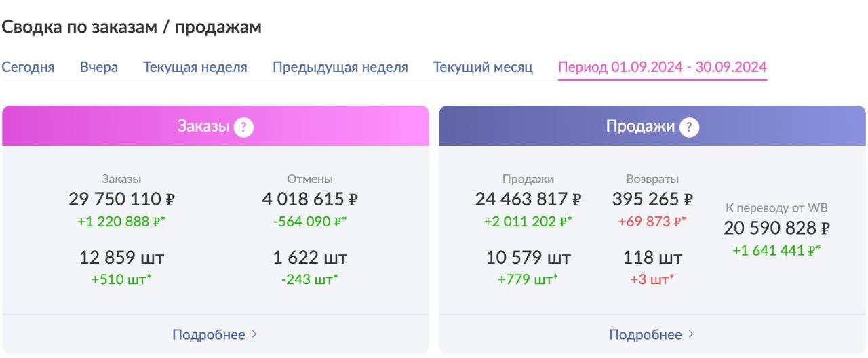Click the WB transfer amount 20 590 828 ₽
Viewport: 868px width, 358px height.
coord(776,228)
